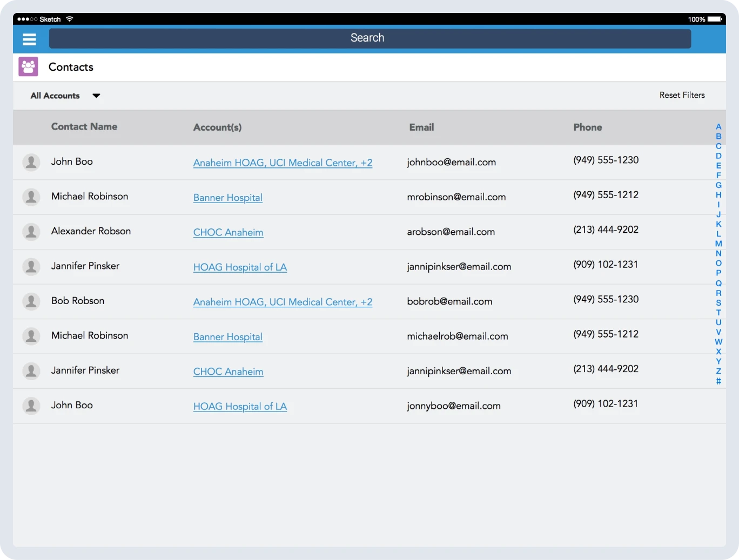Click phone (213) 444-9202 in Alexander Robson row
Image resolution: width=739 pixels, height=560 pixels.
point(606,230)
